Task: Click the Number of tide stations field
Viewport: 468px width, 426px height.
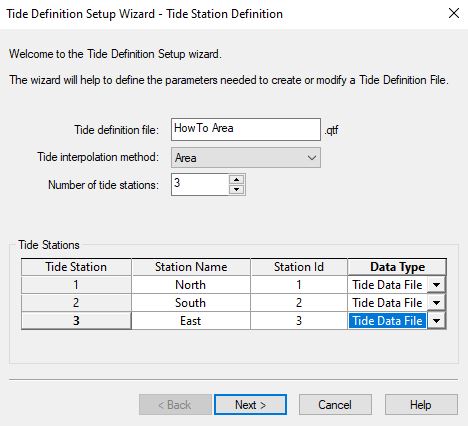Action: tap(200, 184)
